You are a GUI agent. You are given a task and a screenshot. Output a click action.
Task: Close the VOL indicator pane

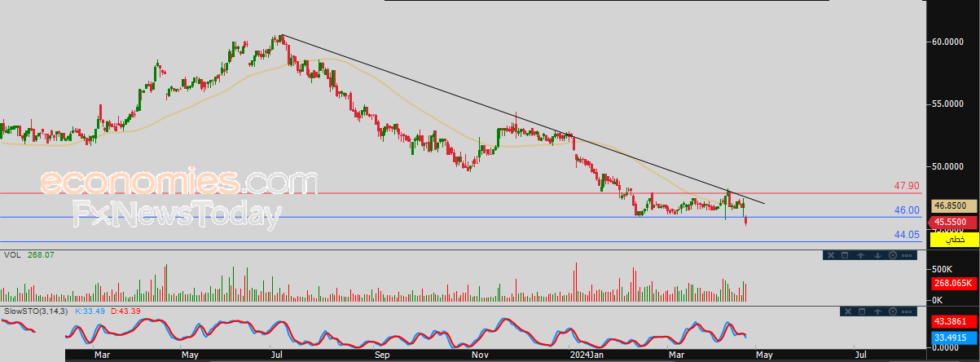click(x=831, y=255)
